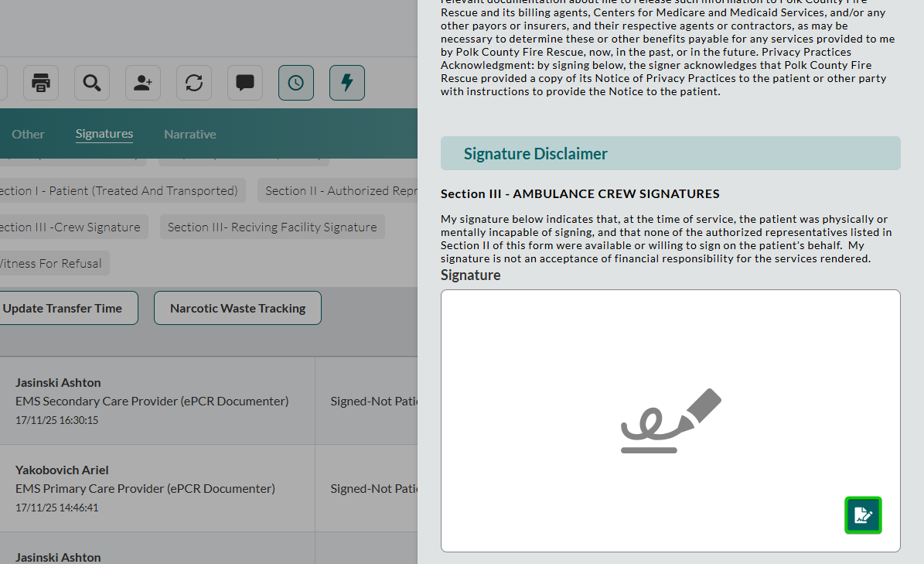The width and height of the screenshot is (924, 564).
Task: Click the clock timeline icon
Action: [296, 83]
